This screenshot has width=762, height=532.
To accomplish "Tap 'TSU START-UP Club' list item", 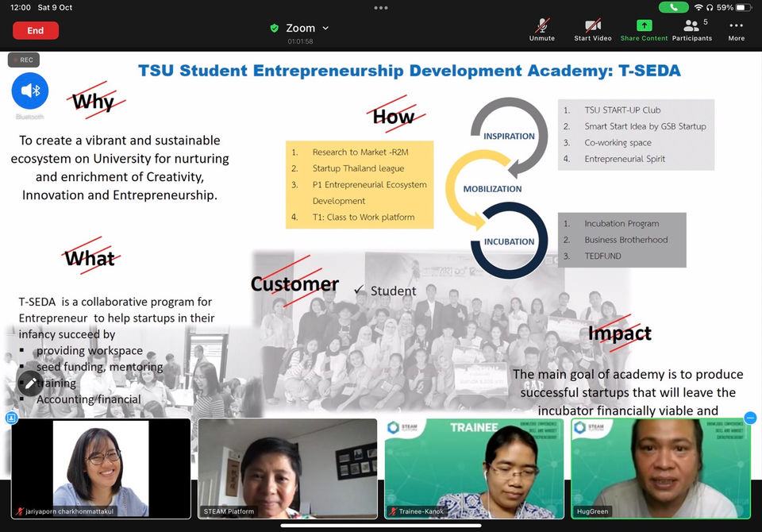I will 622,110.
